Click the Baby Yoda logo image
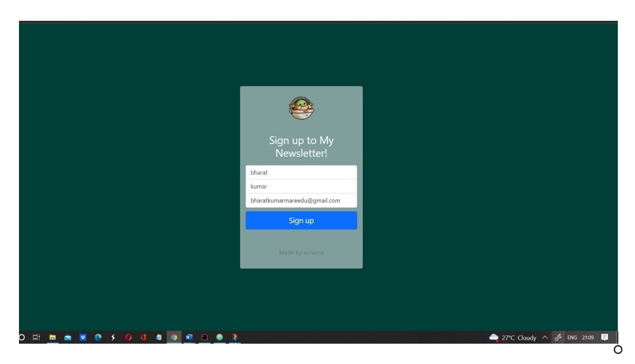635x364 pixels. (x=301, y=108)
